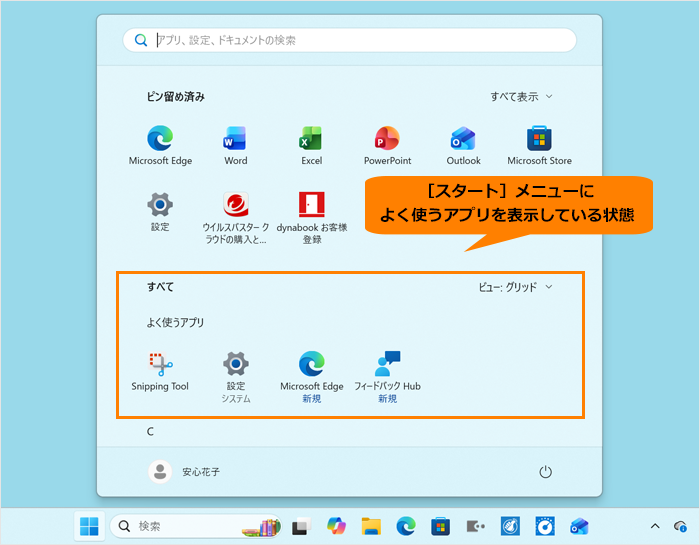Screen dimensions: 700x545
Task: Open Task View on the taskbar
Action: 302,526
